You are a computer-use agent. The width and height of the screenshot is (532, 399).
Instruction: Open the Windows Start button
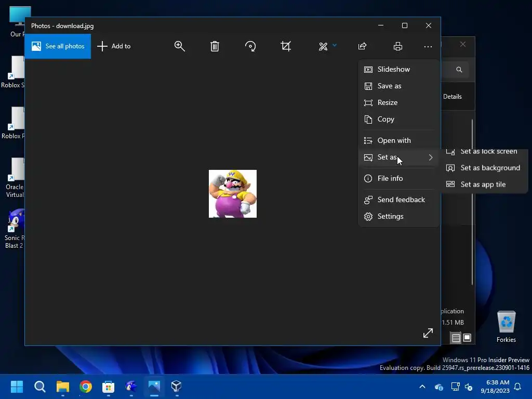point(17,387)
